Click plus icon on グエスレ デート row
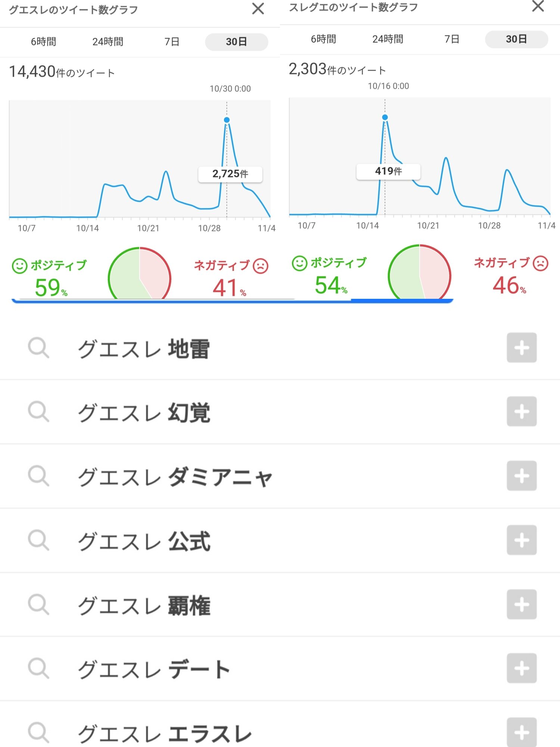The image size is (560, 747). (x=521, y=668)
